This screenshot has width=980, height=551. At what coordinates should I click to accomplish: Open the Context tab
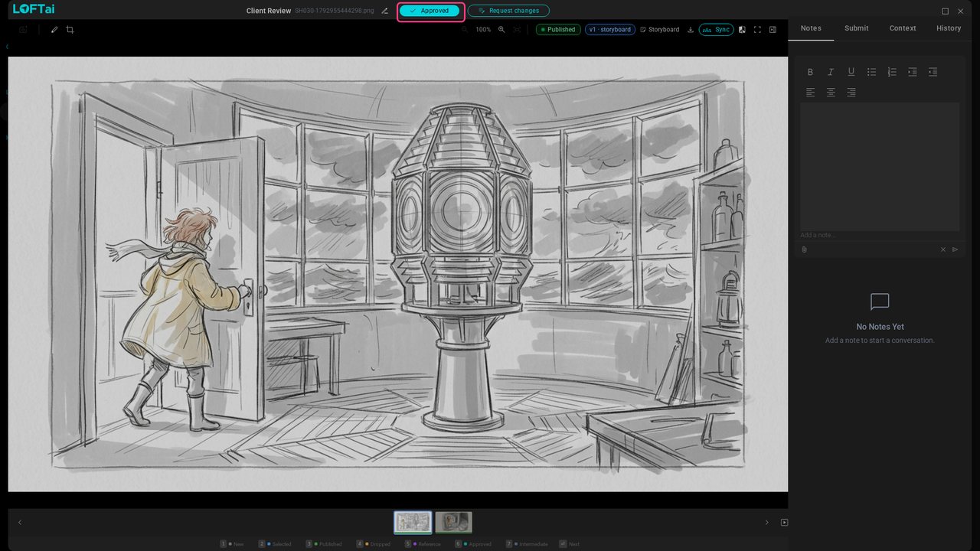[x=903, y=28]
